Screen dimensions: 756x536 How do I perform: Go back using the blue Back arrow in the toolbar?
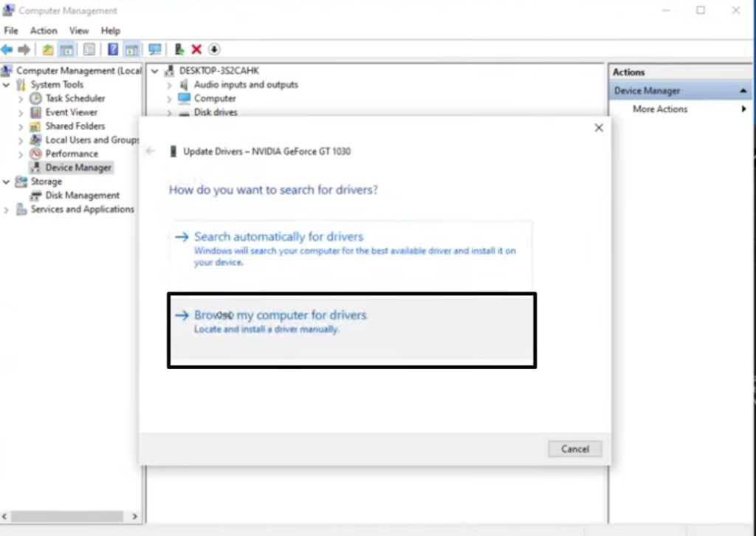pyautogui.click(x=7, y=49)
